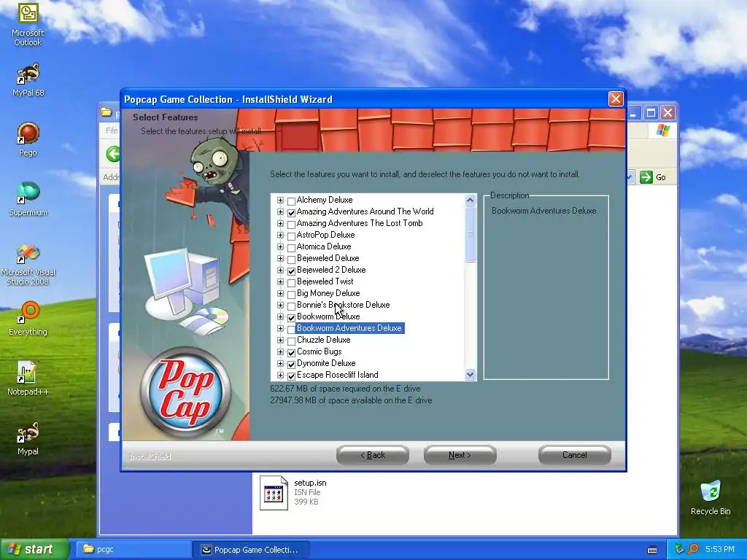Click the Windows flag logo in the pcgc window

[662, 130]
